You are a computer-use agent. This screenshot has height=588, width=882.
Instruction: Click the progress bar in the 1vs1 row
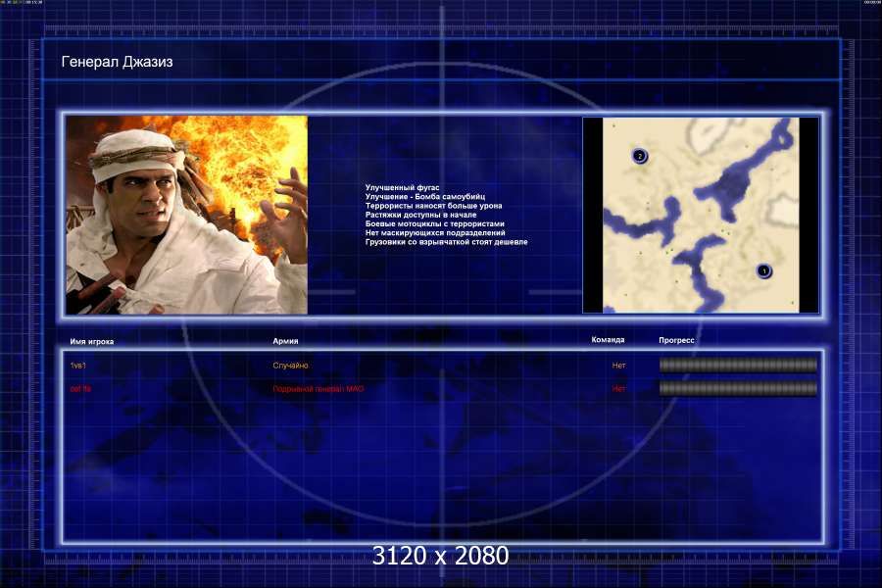point(738,366)
